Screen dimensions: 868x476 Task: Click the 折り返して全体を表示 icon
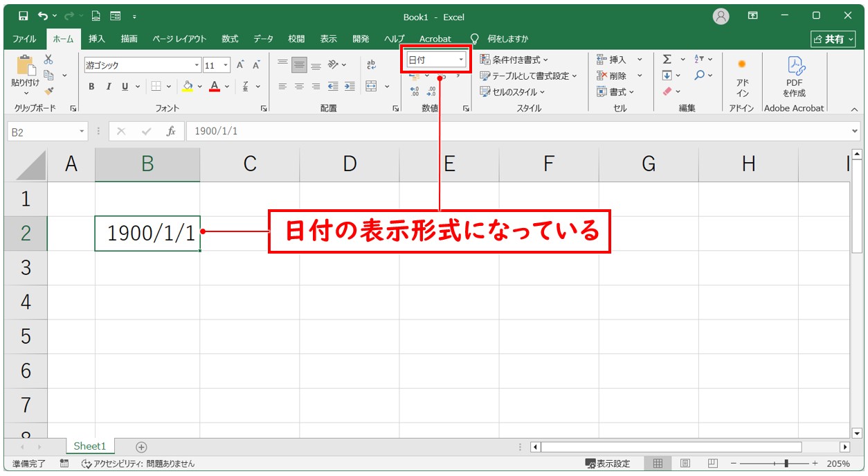click(x=370, y=64)
